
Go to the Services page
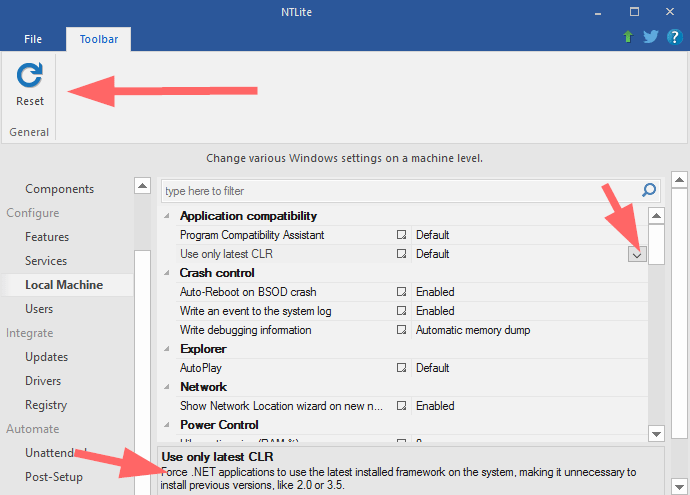(x=46, y=261)
